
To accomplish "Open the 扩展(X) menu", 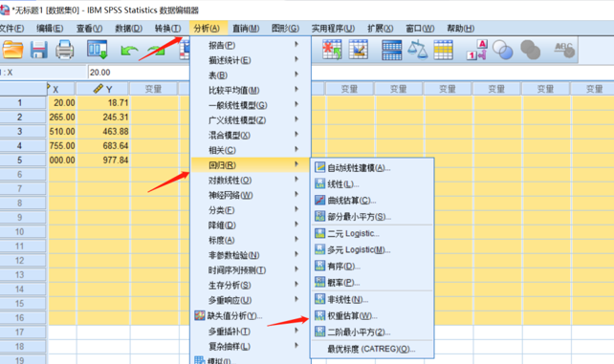I will 381,28.
